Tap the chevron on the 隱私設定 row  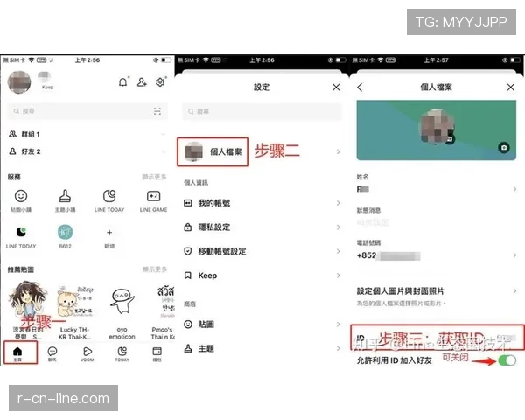tap(338, 227)
